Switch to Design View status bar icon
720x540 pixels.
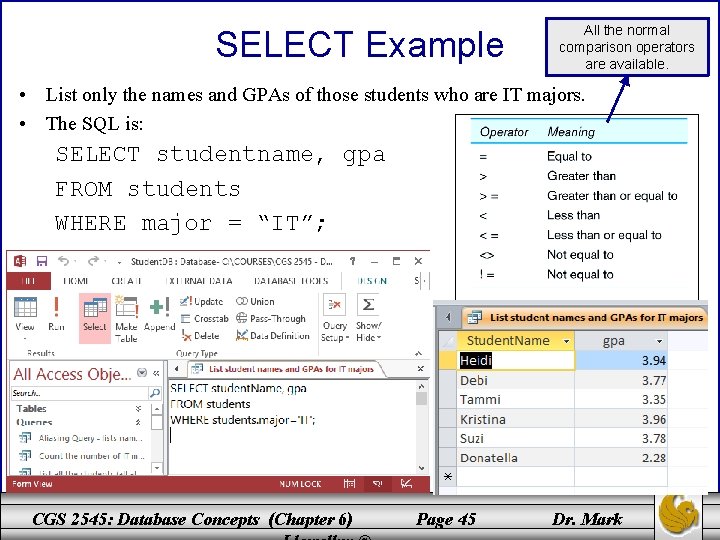pos(406,484)
